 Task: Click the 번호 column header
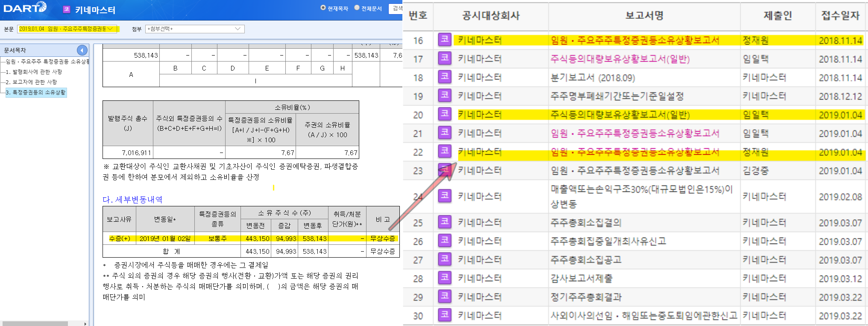click(x=418, y=15)
